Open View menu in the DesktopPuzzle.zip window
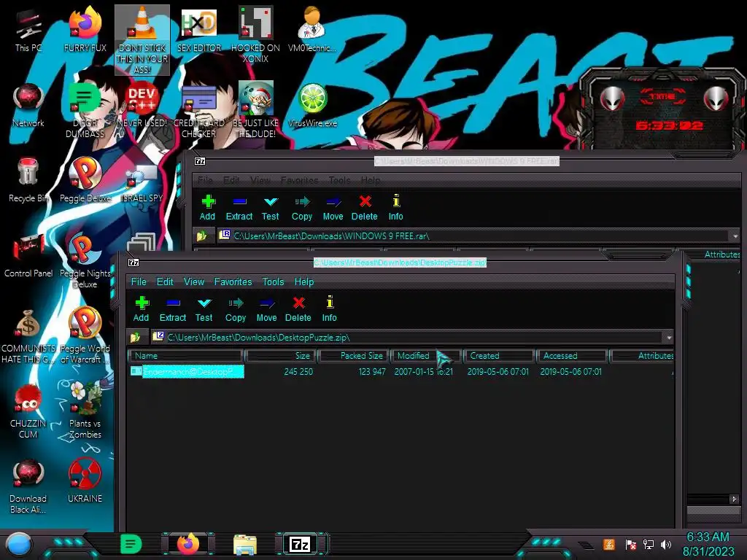 click(194, 282)
